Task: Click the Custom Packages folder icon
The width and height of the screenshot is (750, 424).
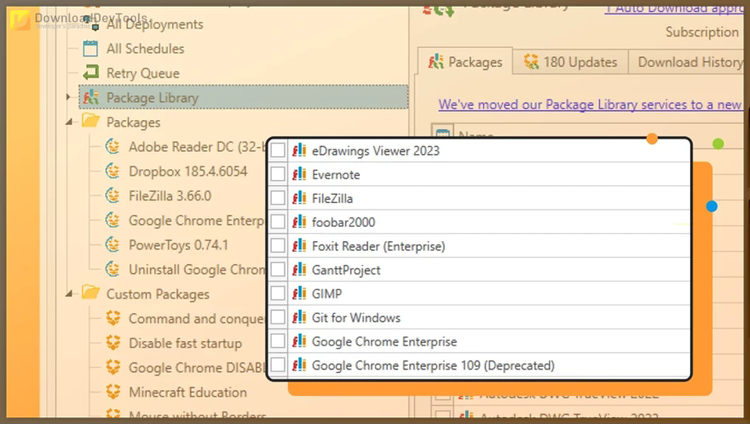Action: [x=90, y=293]
